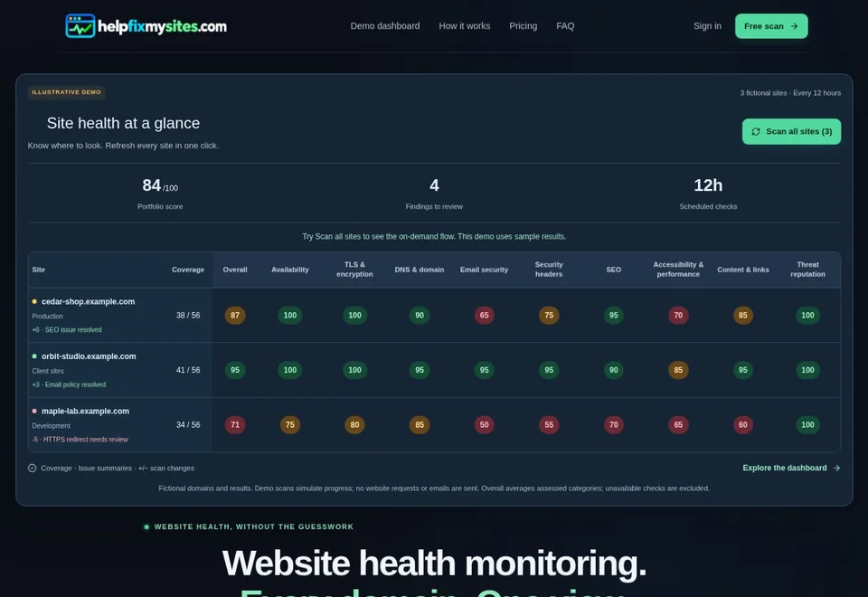This screenshot has height=597, width=868.
Task: Click maple-lab Overall score 71
Action: tap(235, 425)
